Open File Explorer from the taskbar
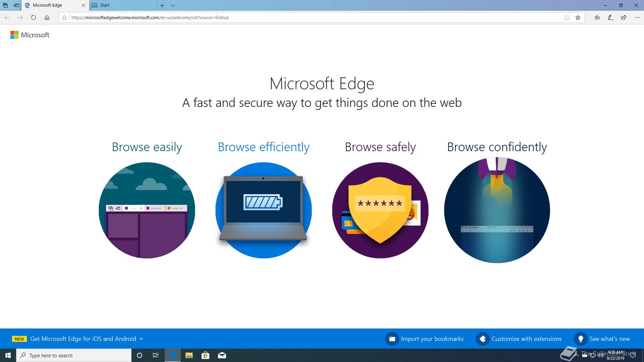The width and height of the screenshot is (644, 362). click(x=189, y=355)
